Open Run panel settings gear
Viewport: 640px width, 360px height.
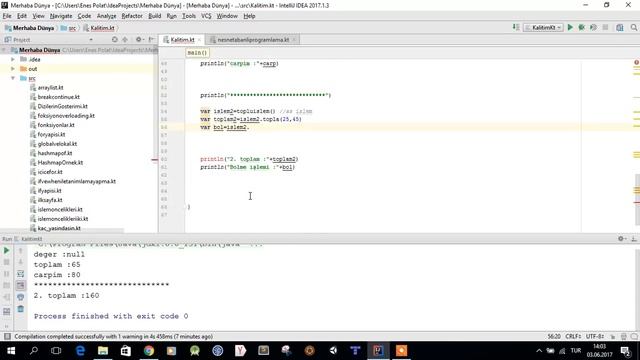pos(622,239)
